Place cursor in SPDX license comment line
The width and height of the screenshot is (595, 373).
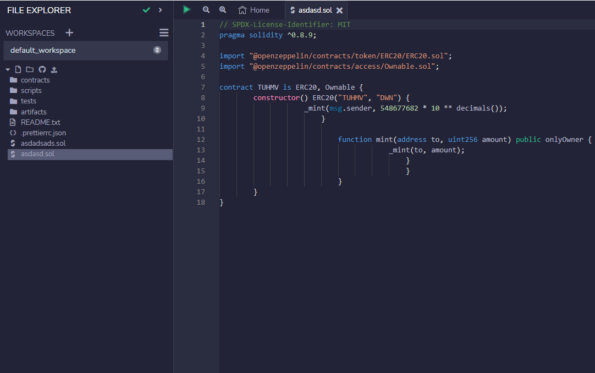[285, 25]
